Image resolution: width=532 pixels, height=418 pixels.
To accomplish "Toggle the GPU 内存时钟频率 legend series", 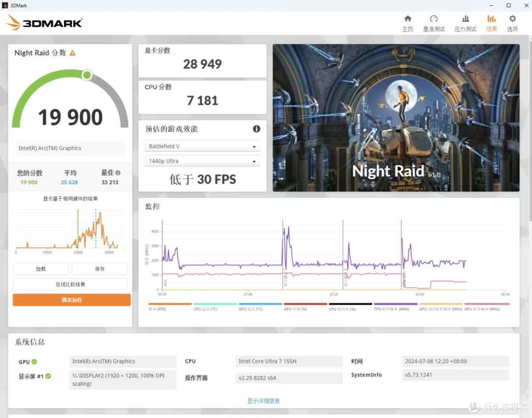I will point(441,307).
